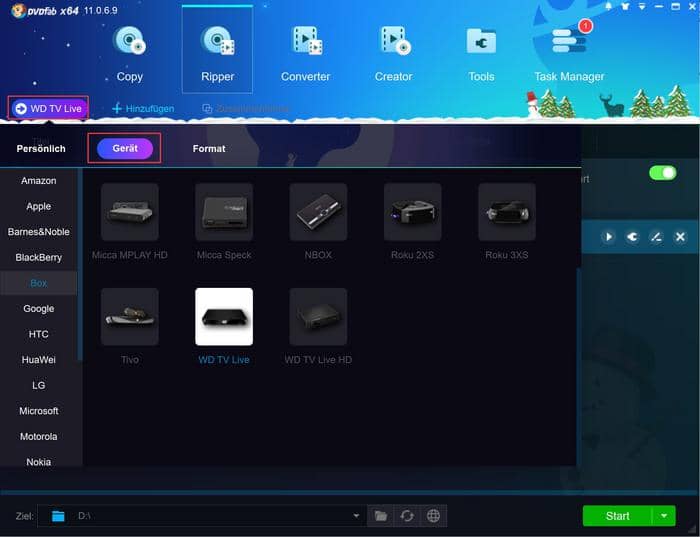This screenshot has height=537, width=700.
Task: Open the Creator module
Action: click(x=393, y=54)
